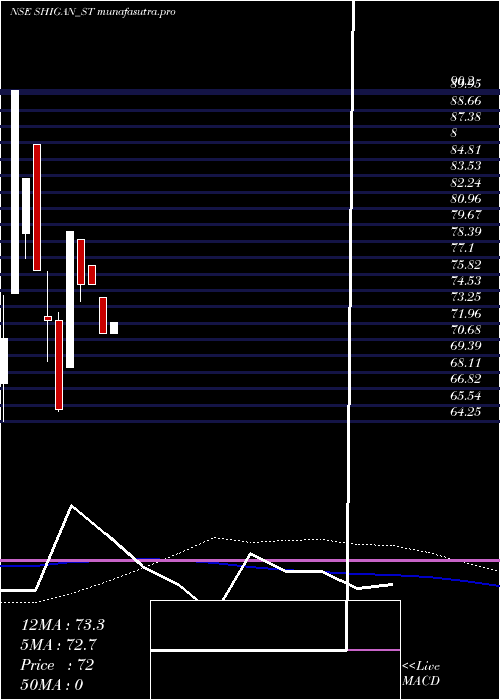Click the '5MA : 72.7' indicator text

tap(59, 645)
